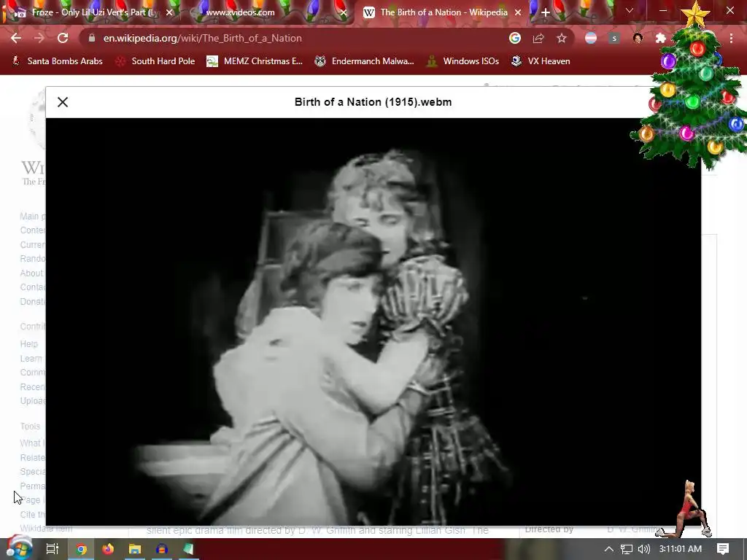This screenshot has height=560, width=747.
Task: Open the Extensions puzzle menu
Action: tap(661, 38)
